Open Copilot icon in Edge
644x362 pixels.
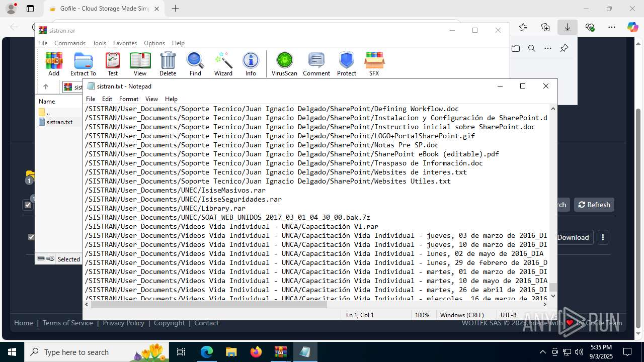click(632, 27)
